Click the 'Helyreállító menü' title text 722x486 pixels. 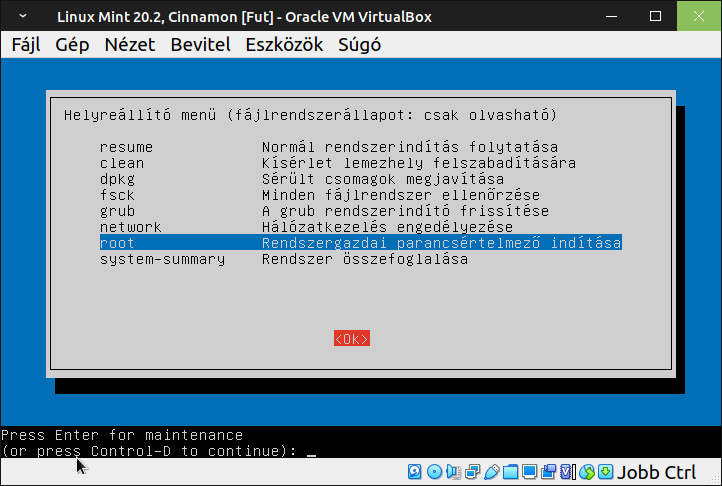(x=140, y=115)
